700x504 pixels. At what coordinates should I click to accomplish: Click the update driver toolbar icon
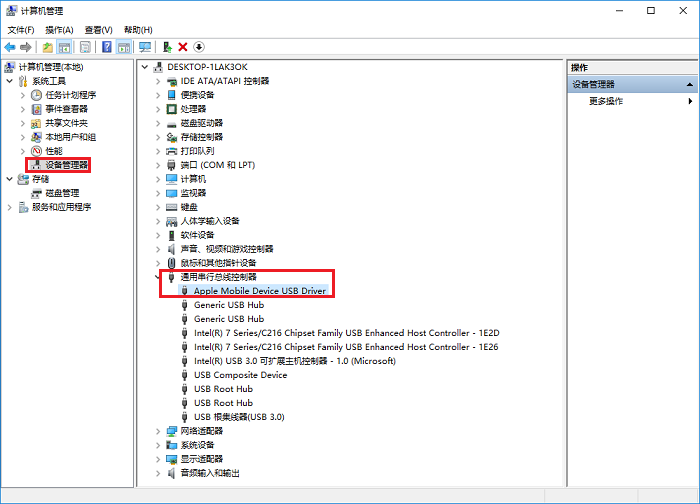click(x=167, y=47)
